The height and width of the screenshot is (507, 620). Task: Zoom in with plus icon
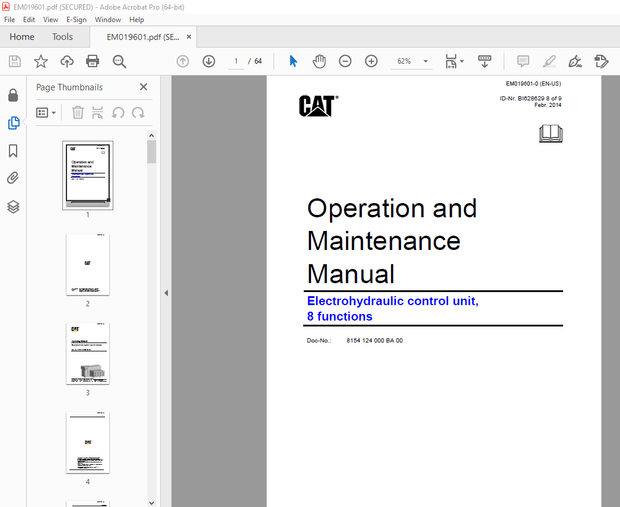[371, 61]
